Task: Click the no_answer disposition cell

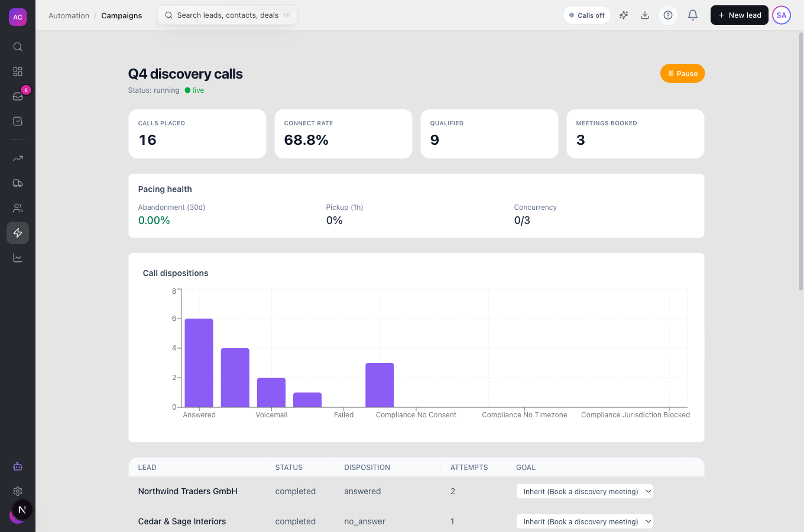Action: (x=365, y=521)
